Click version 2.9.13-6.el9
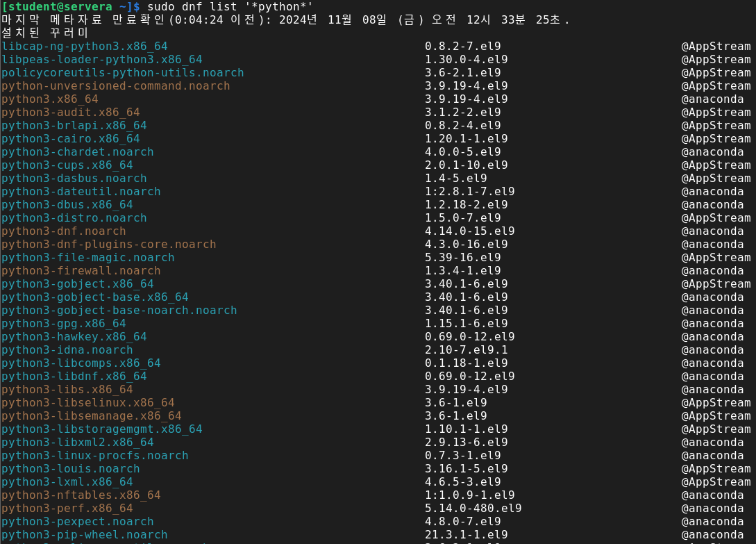756x544 pixels. pyautogui.click(x=467, y=442)
